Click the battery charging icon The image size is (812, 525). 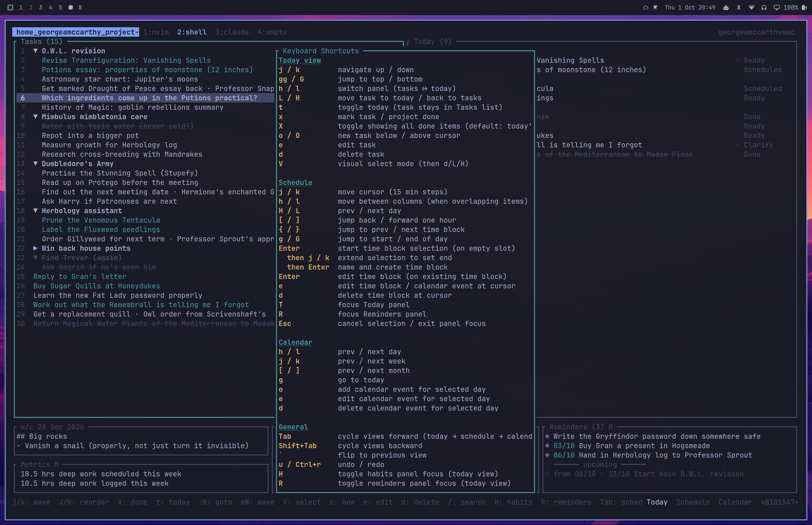(x=804, y=8)
